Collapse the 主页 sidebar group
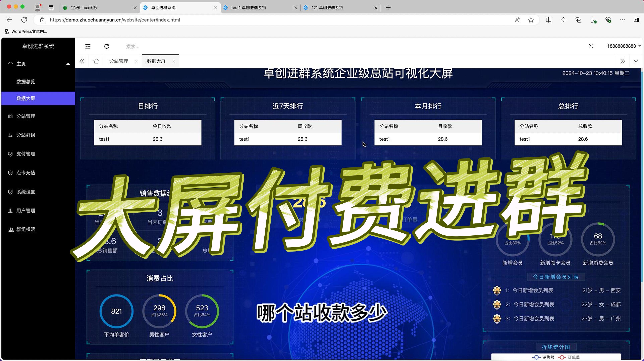This screenshot has width=644, height=361. [38, 64]
